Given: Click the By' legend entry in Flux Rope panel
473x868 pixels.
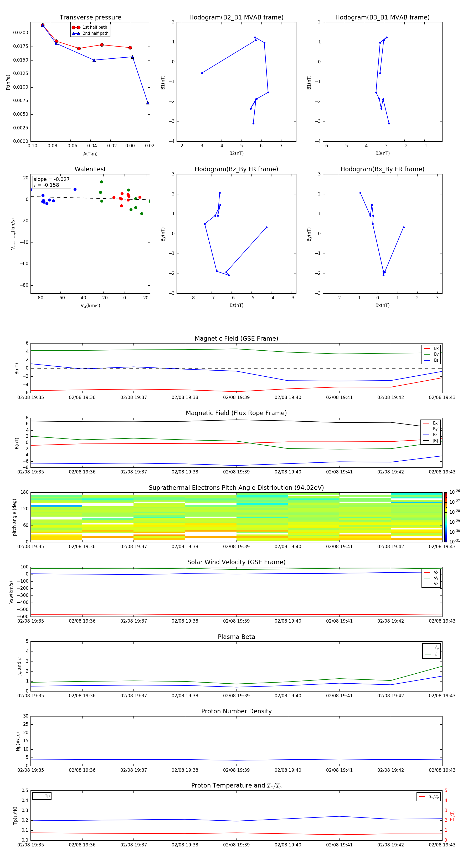Looking at the screenshot, I should (431, 429).
